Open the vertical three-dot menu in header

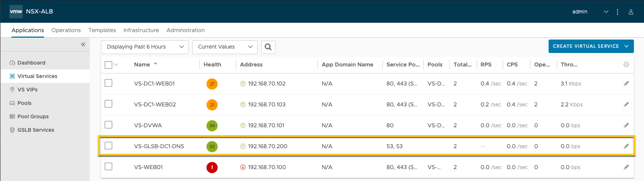[618, 12]
